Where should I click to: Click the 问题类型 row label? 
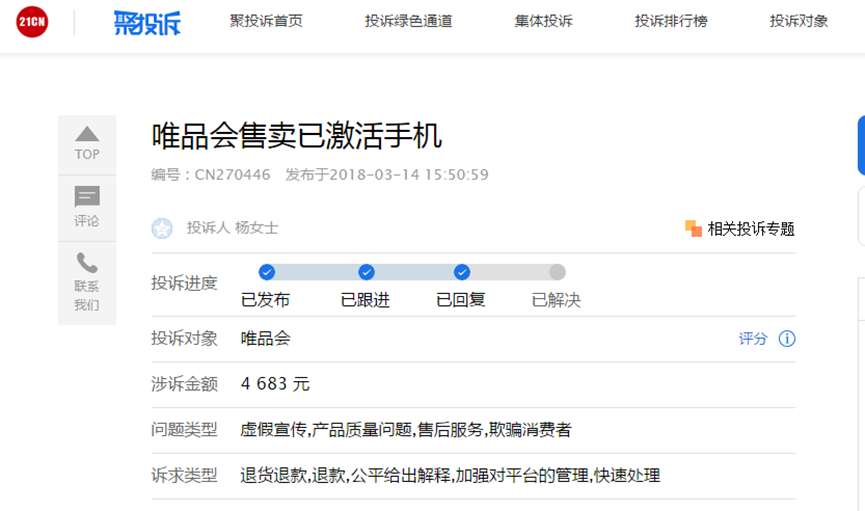pyautogui.click(x=184, y=429)
